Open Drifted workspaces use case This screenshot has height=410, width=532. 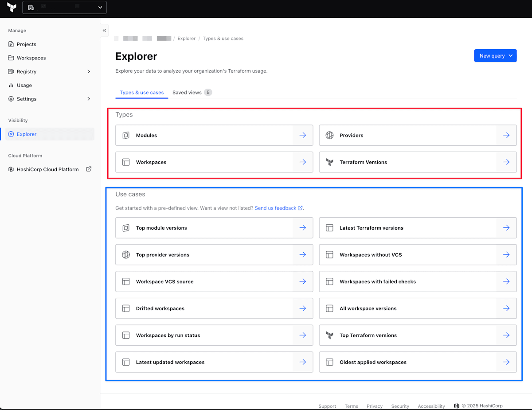click(x=214, y=308)
